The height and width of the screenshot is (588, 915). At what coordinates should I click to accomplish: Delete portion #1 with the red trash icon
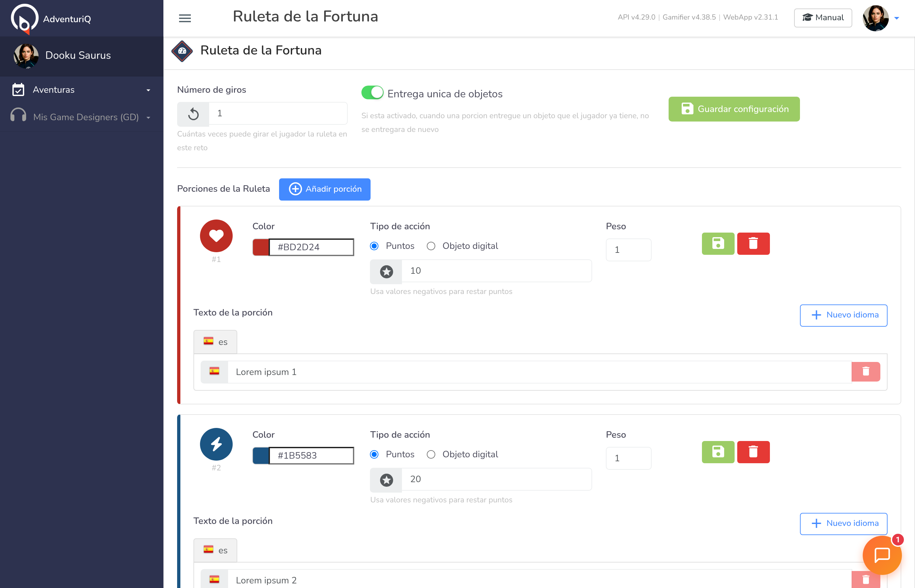pyautogui.click(x=753, y=244)
